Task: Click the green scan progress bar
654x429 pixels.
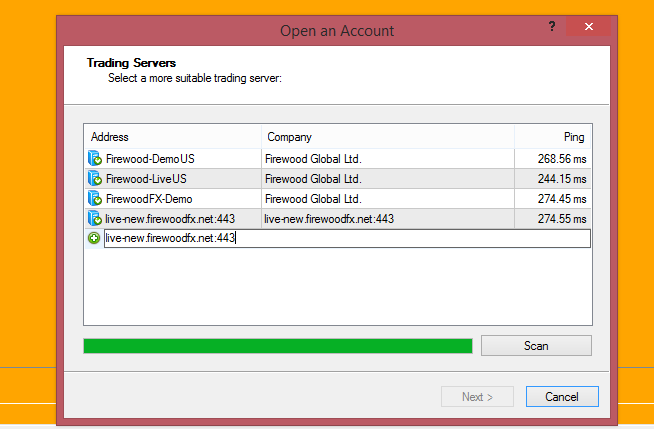Action: [277, 346]
